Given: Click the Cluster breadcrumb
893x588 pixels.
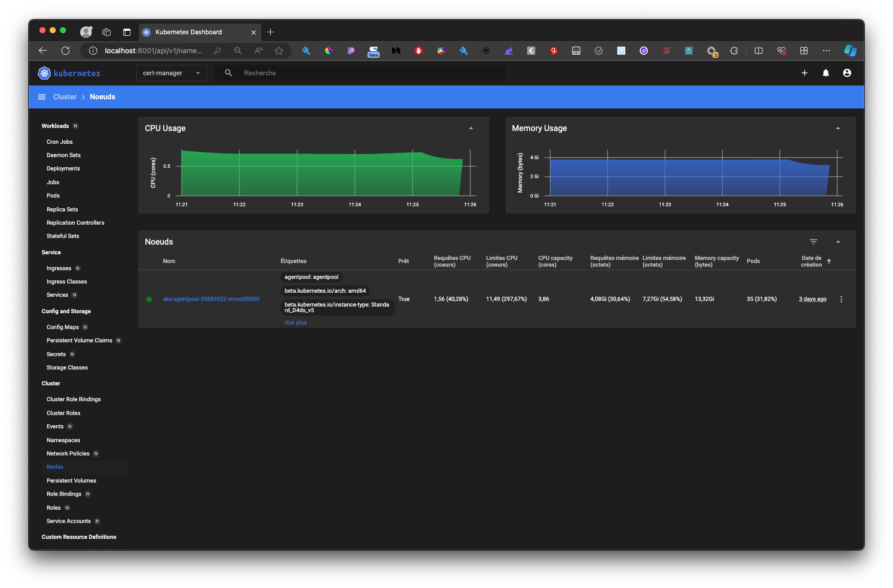Looking at the screenshot, I should pyautogui.click(x=65, y=97).
